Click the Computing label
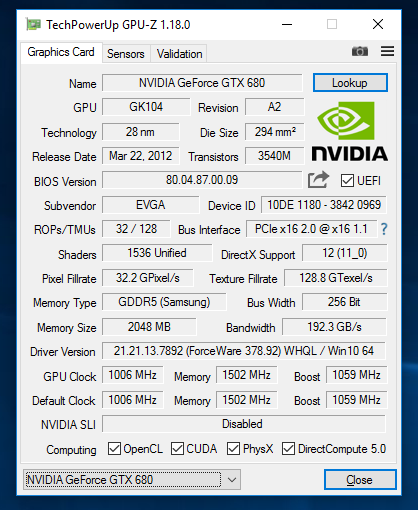 (71, 450)
